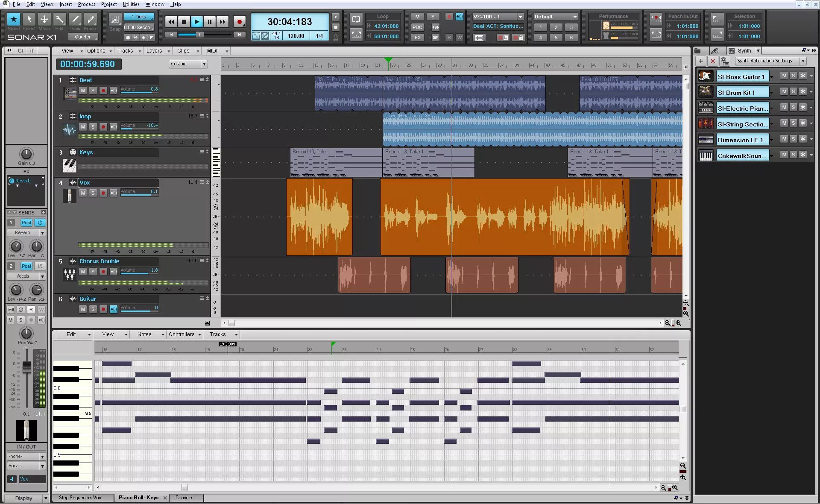Select the Erase tool
Screen dimensions: 820x504
click(90, 19)
